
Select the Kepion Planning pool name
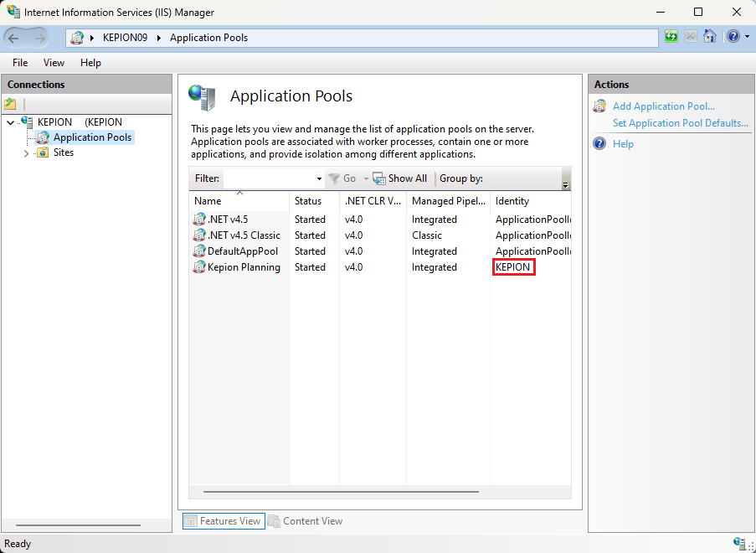coord(244,266)
